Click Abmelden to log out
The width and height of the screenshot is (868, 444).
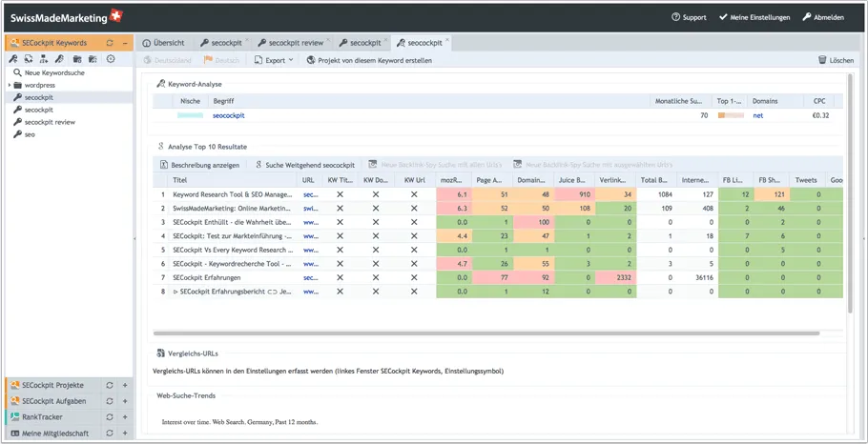pos(822,17)
